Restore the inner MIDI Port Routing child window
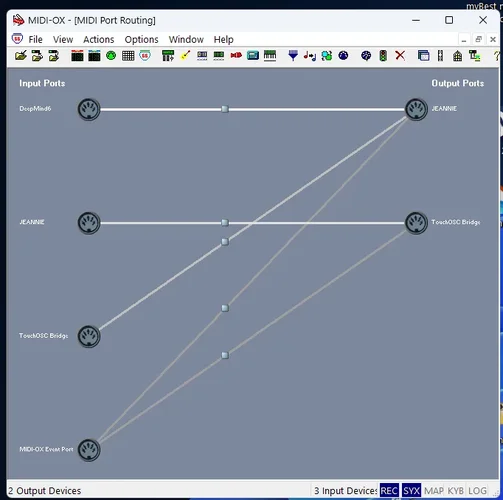The image size is (503, 500). 478,39
